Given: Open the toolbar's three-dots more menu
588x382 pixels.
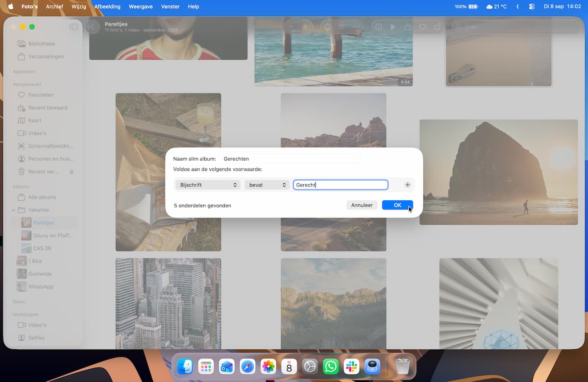Looking at the screenshot, I should [356, 27].
